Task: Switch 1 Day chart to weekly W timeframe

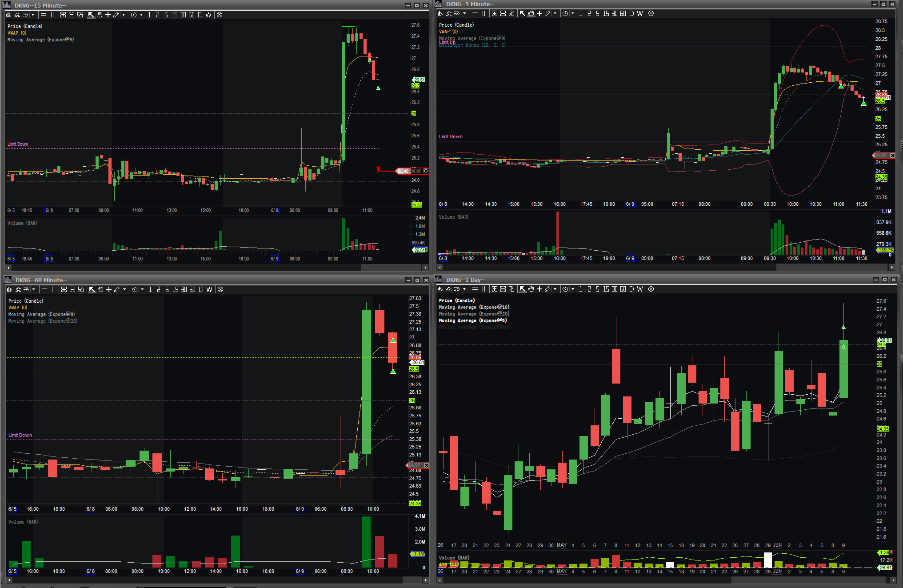Action: point(640,289)
